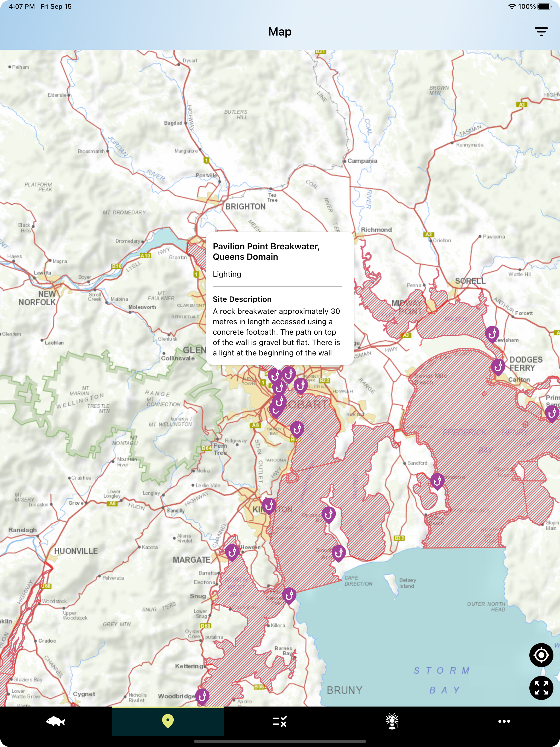Tap the Kettering town label
Image resolution: width=560 pixels, height=747 pixels.
click(189, 666)
